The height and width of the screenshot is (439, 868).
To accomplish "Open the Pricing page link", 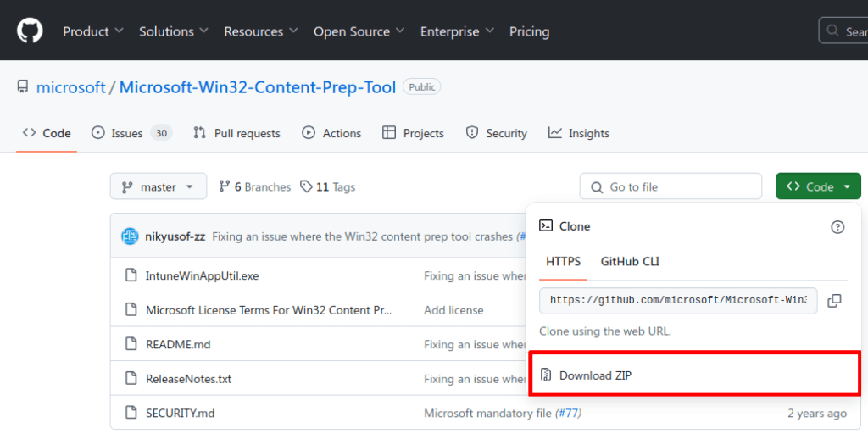I will 529,31.
